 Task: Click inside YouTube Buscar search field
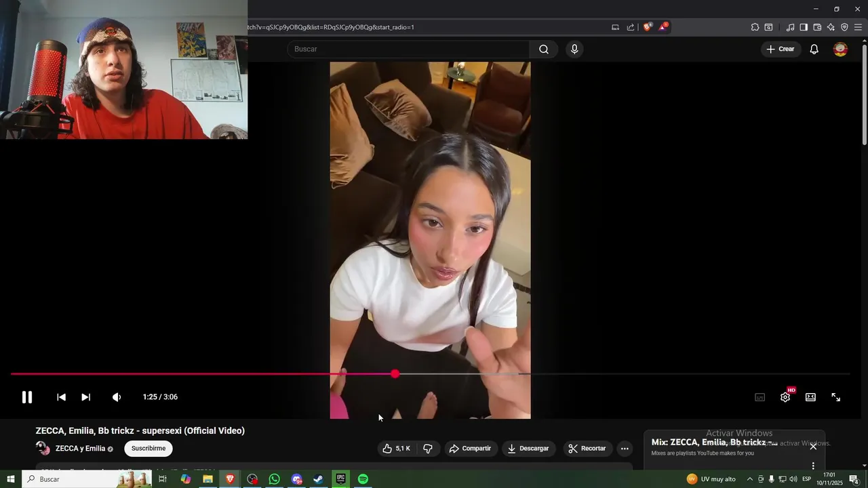pos(408,49)
